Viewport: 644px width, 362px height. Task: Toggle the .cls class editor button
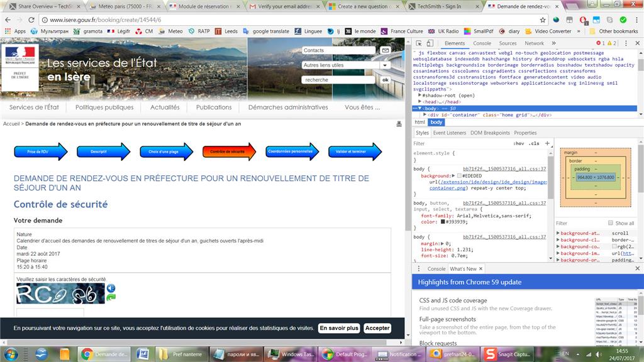pyautogui.click(x=534, y=143)
